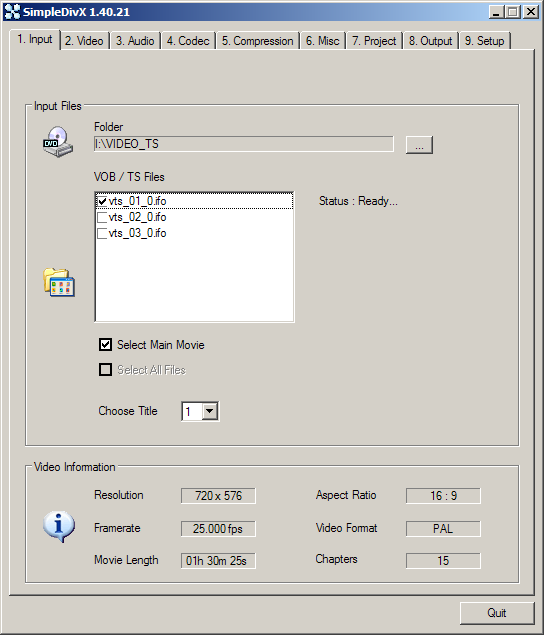The height and width of the screenshot is (635, 544).
Task: Toggle Select All Files checkbox
Action: (x=105, y=369)
